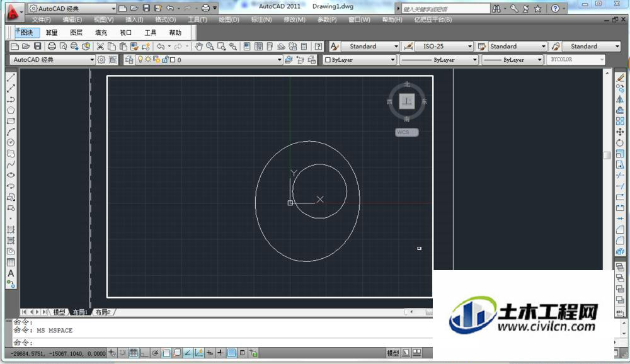This screenshot has width=630, height=364.
Task: Open the ISO-25 dimension style dropdown
Action: tap(444, 47)
